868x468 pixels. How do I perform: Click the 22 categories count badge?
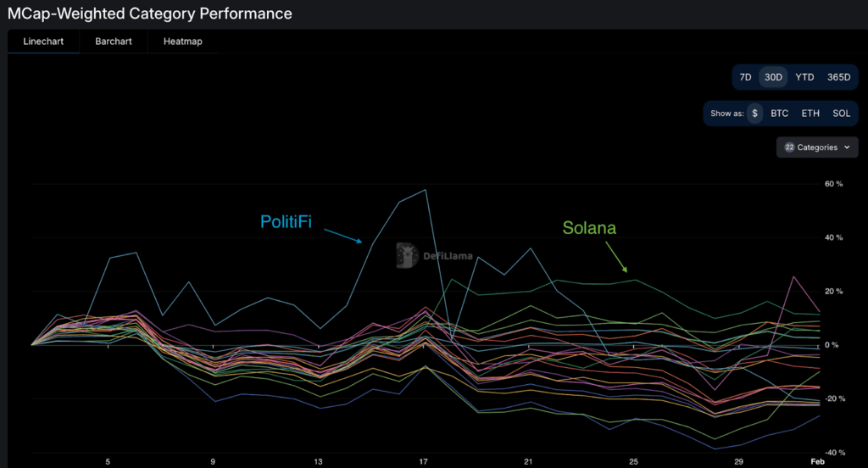coord(789,148)
